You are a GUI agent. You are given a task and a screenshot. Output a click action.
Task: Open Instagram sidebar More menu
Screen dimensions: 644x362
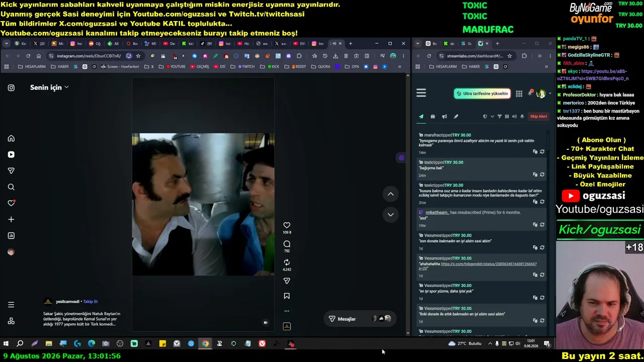click(11, 305)
